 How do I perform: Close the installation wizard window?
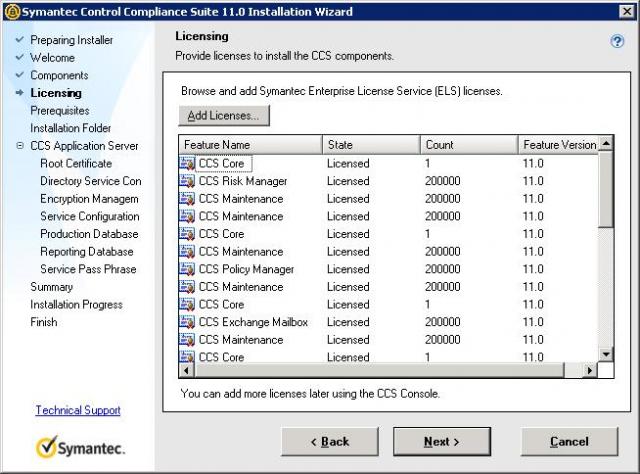[627, 11]
